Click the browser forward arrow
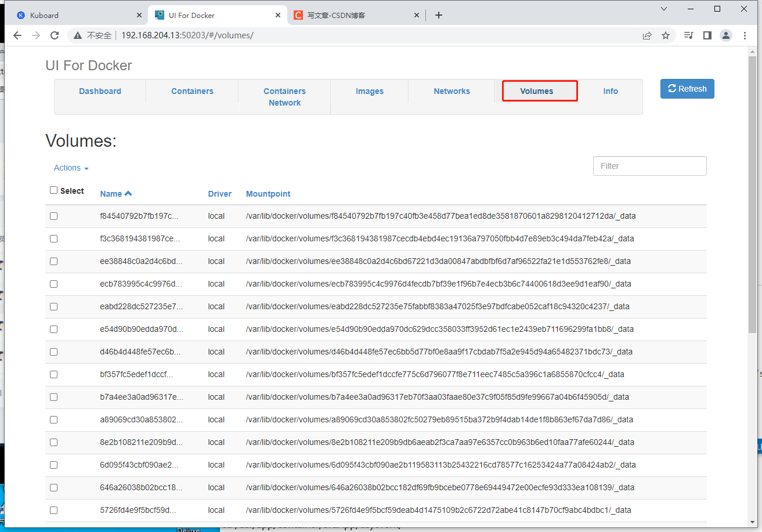Screen dimensions: 762x532 [x=36, y=35]
